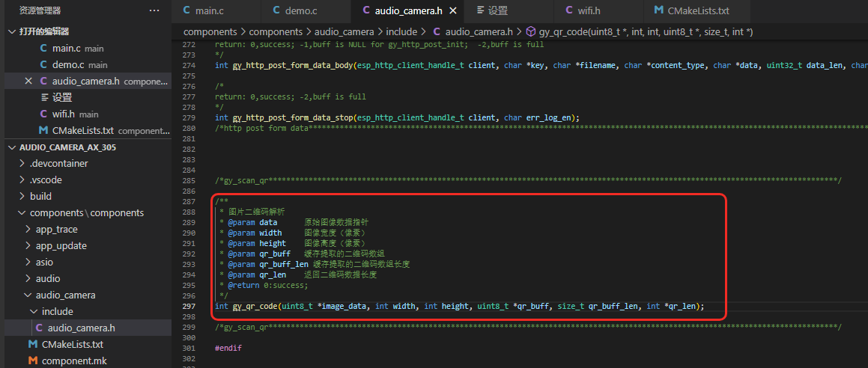Click the C icon on demo.c tab
This screenshot has width=868, height=368.
[x=276, y=10]
